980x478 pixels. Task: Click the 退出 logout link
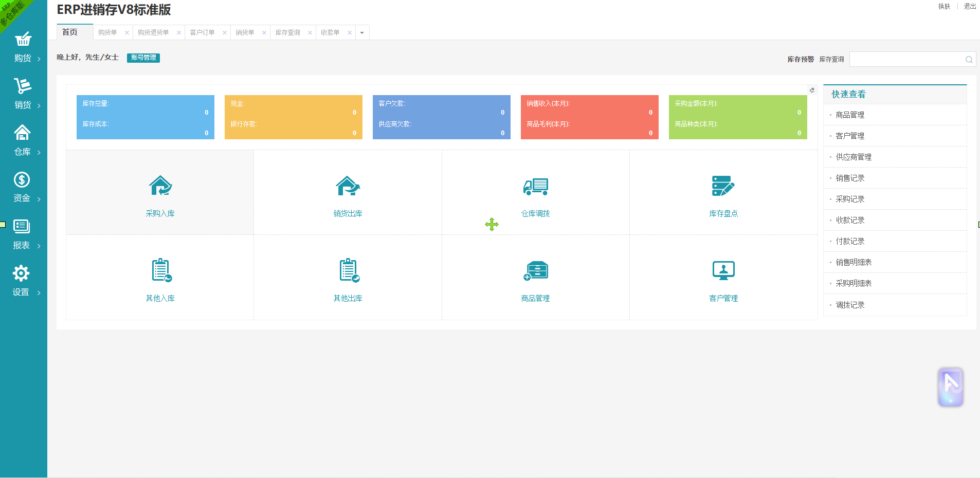(x=970, y=6)
